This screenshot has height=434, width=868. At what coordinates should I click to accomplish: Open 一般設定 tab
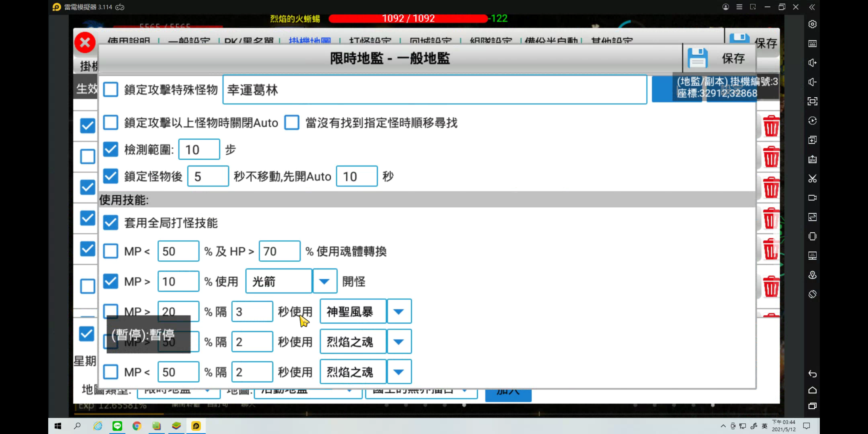pos(189,40)
